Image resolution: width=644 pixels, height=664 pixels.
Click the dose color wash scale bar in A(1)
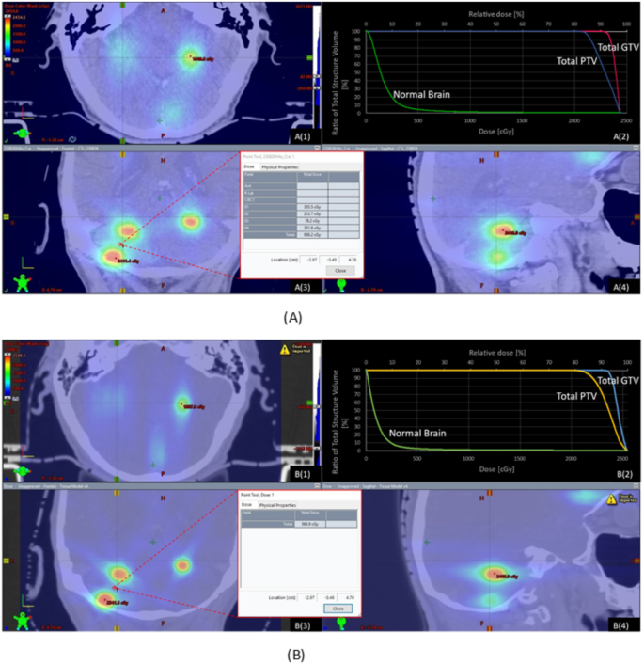(8, 36)
